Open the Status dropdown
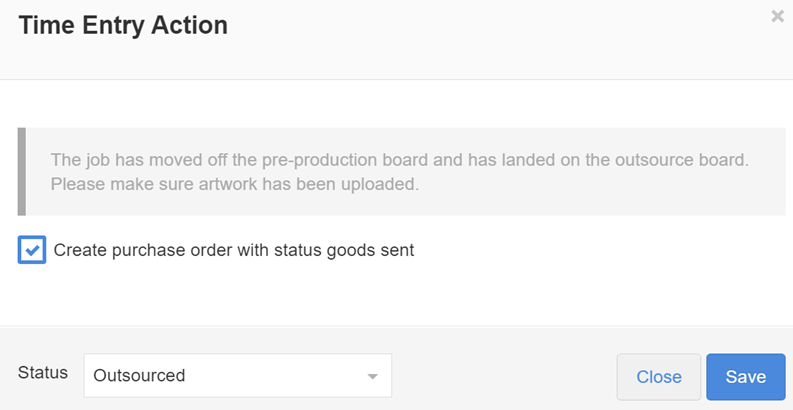Screen dimensions: 793x410 (x=237, y=376)
